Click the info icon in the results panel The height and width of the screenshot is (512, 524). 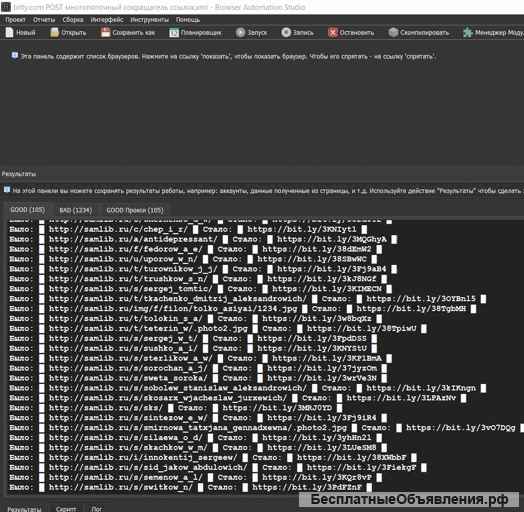click(x=7, y=190)
